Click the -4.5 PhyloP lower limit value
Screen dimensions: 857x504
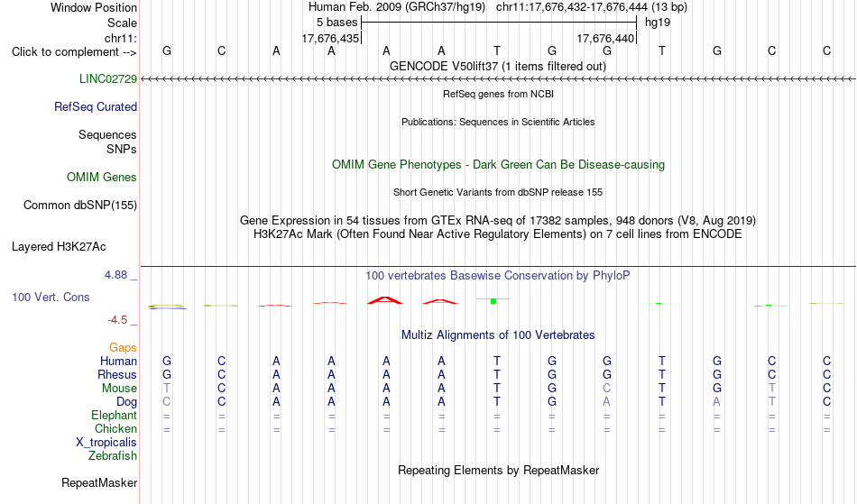click(117, 321)
